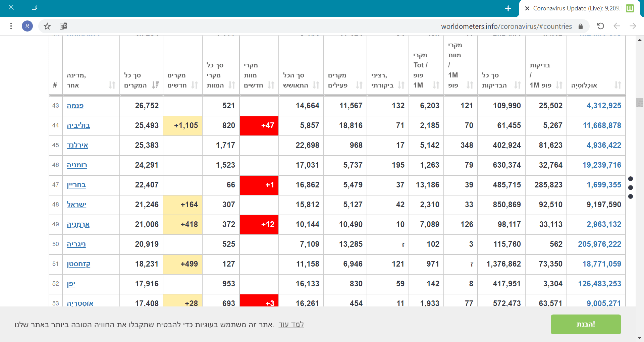Image resolution: width=644 pixels, height=342 pixels.
Task: Click the forward navigation arrow
Action: click(x=633, y=26)
